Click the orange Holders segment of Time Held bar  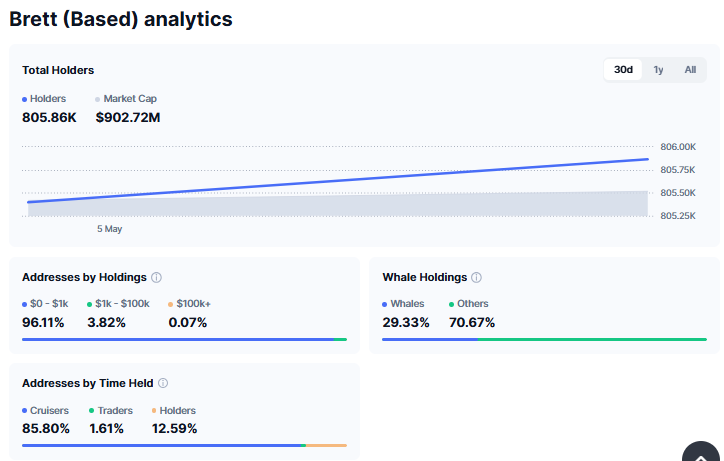[x=326, y=445]
